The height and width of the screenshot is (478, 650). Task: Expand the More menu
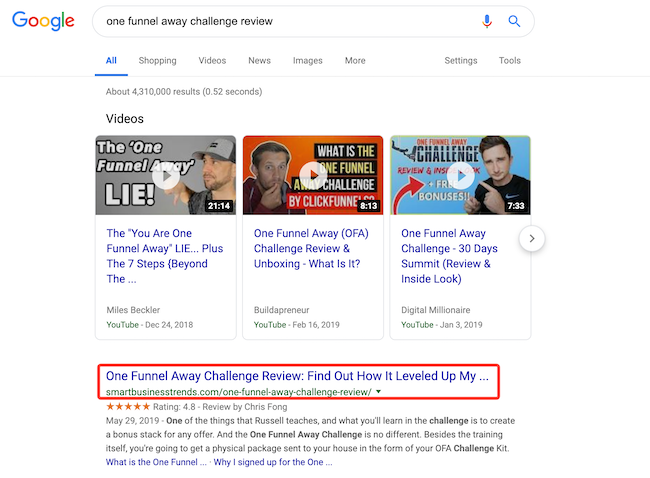355,61
